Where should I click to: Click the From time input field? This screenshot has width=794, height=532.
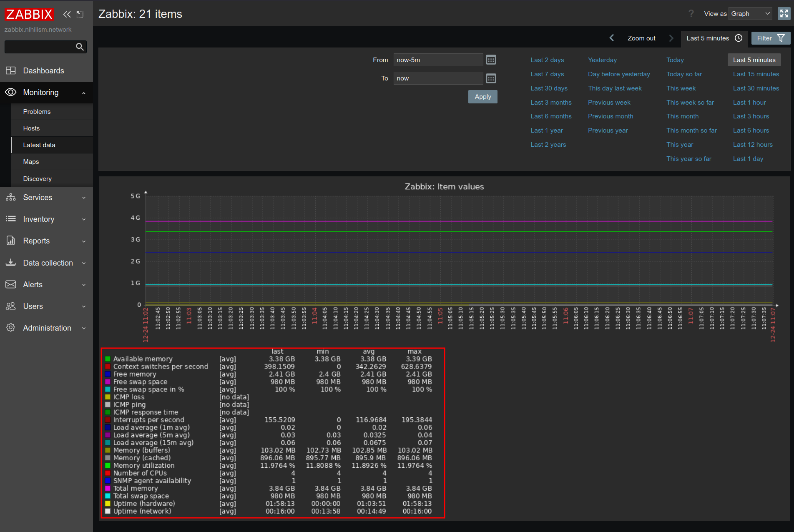tap(438, 60)
